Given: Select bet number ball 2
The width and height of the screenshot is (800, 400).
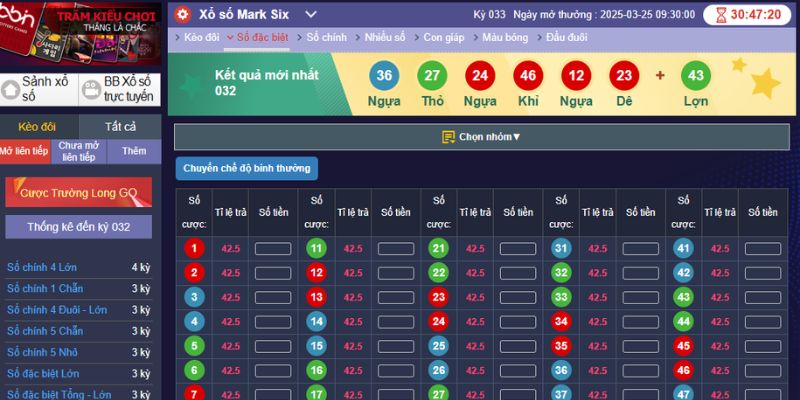Looking at the screenshot, I should (194, 273).
